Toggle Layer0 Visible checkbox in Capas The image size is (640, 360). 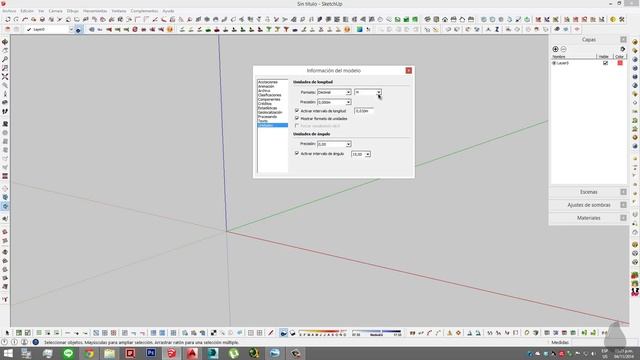coord(605,63)
